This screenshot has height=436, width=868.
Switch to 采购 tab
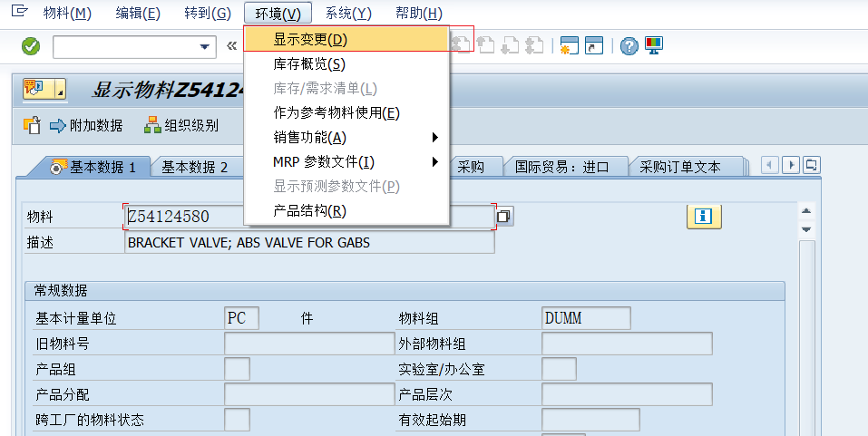point(471,167)
